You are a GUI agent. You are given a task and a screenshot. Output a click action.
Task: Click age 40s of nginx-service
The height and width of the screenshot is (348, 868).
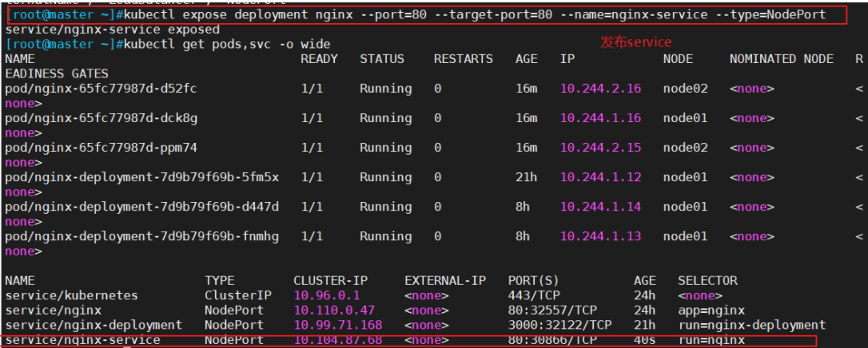coord(645,340)
